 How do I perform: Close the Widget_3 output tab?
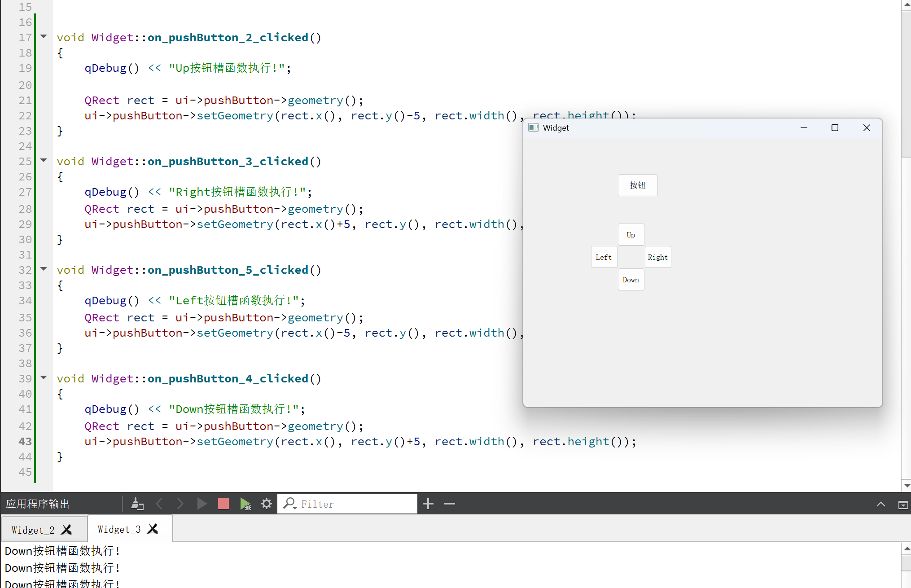tap(153, 529)
